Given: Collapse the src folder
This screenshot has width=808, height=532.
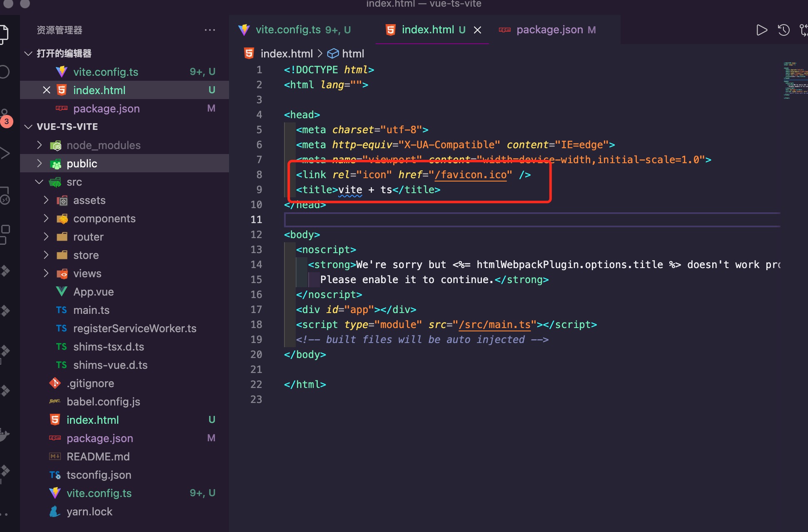Looking at the screenshot, I should [39, 181].
